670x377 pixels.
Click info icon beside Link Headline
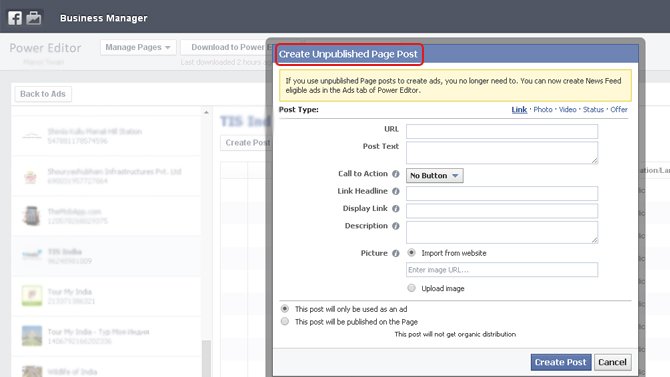(396, 191)
